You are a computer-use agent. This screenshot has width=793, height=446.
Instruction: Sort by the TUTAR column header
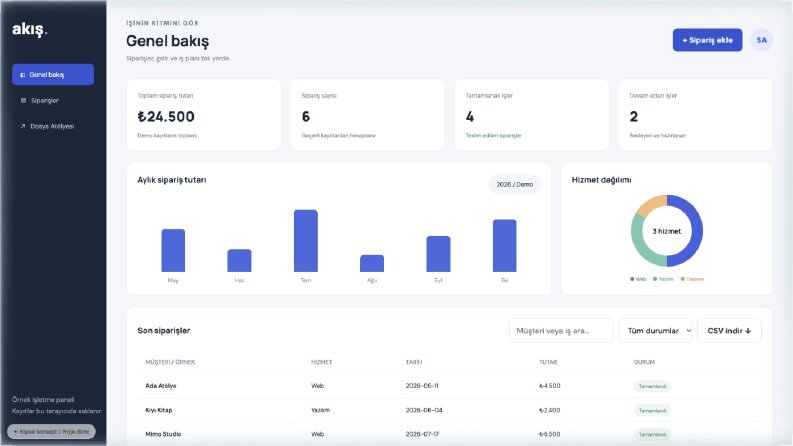coord(548,362)
